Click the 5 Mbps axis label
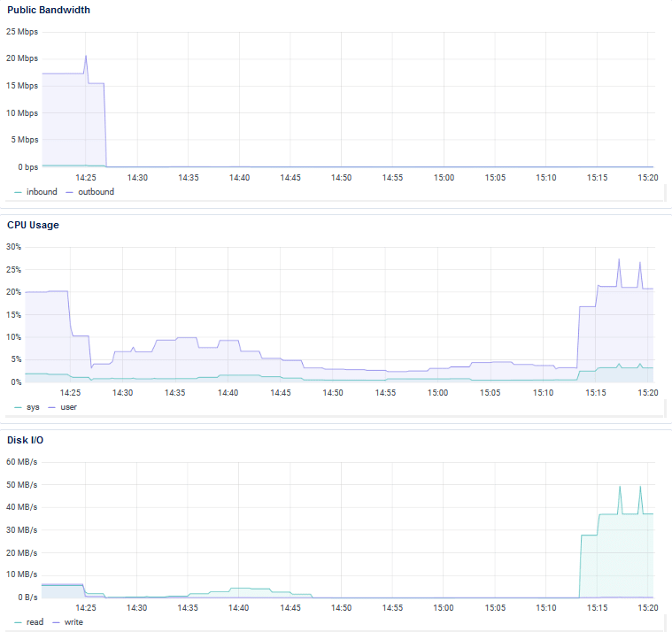672x632 pixels. [25, 140]
